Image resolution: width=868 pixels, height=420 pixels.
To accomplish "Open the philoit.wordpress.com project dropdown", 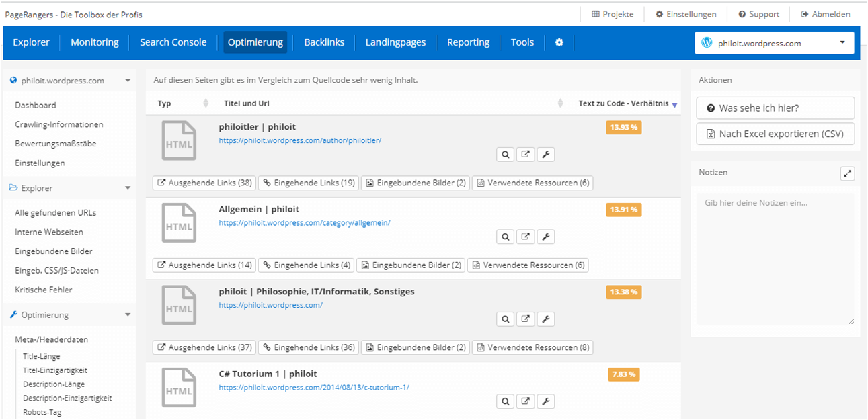I will pyautogui.click(x=774, y=43).
